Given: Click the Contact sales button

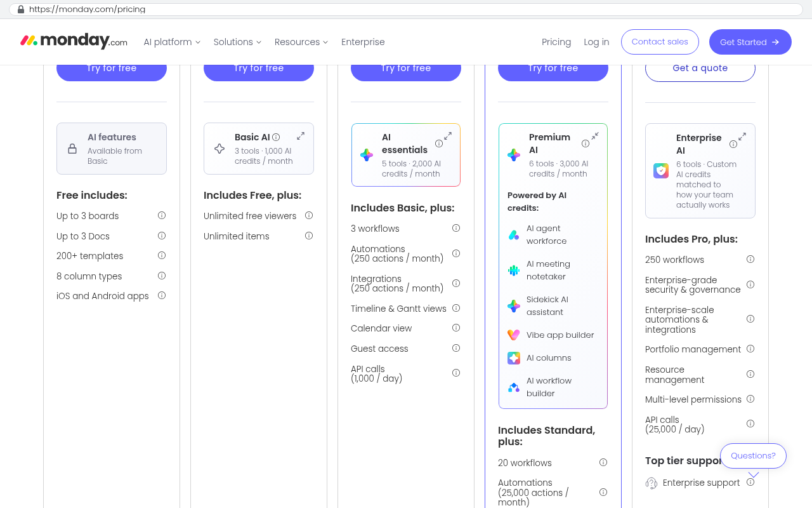Looking at the screenshot, I should click(x=660, y=42).
